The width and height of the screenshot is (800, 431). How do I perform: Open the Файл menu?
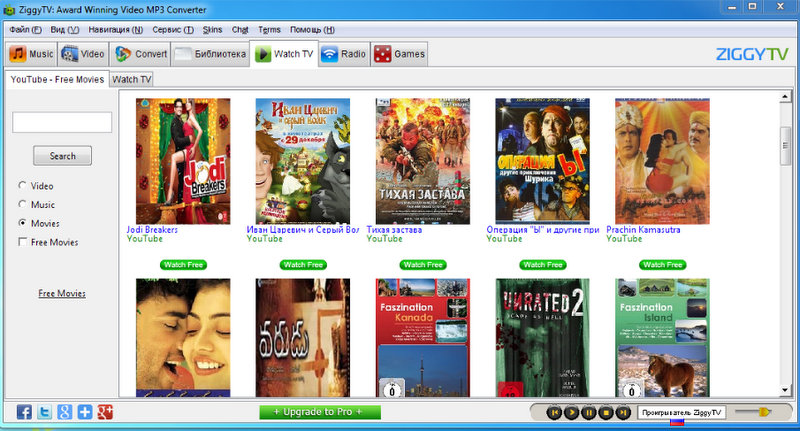(x=26, y=30)
